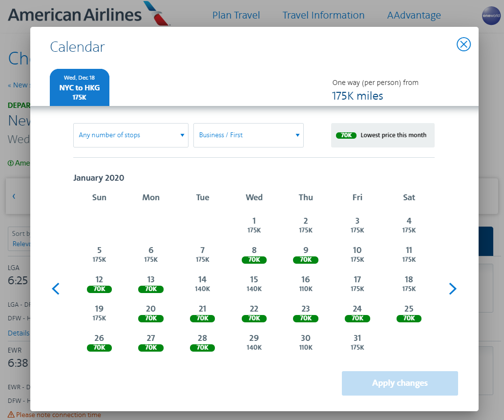Viewport: 504px width, 420px height.
Task: Pick January 14 priced at 140K
Action: point(202,284)
